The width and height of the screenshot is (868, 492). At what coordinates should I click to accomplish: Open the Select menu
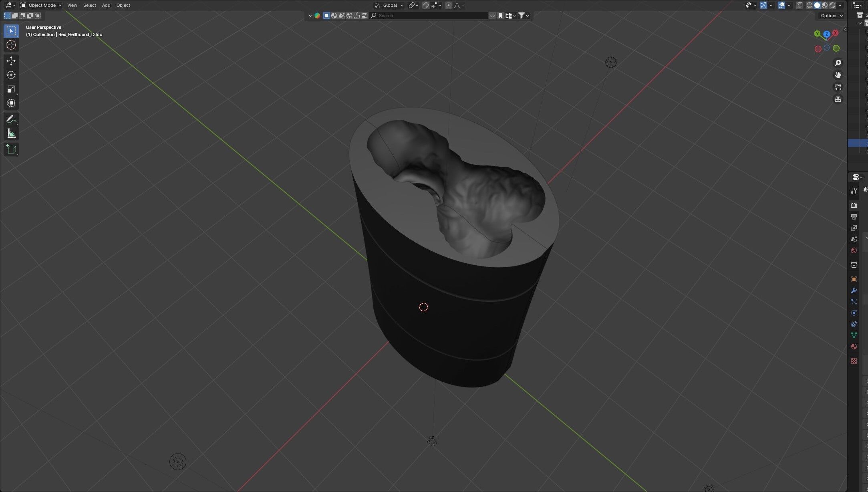[x=89, y=5]
